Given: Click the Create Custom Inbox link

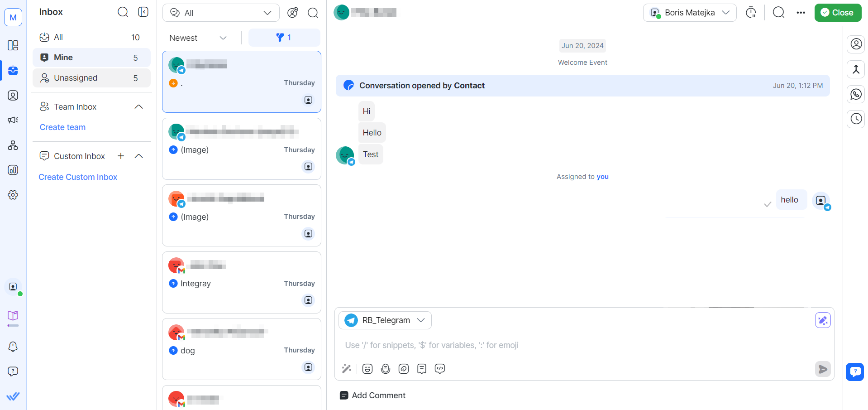Looking at the screenshot, I should point(78,177).
